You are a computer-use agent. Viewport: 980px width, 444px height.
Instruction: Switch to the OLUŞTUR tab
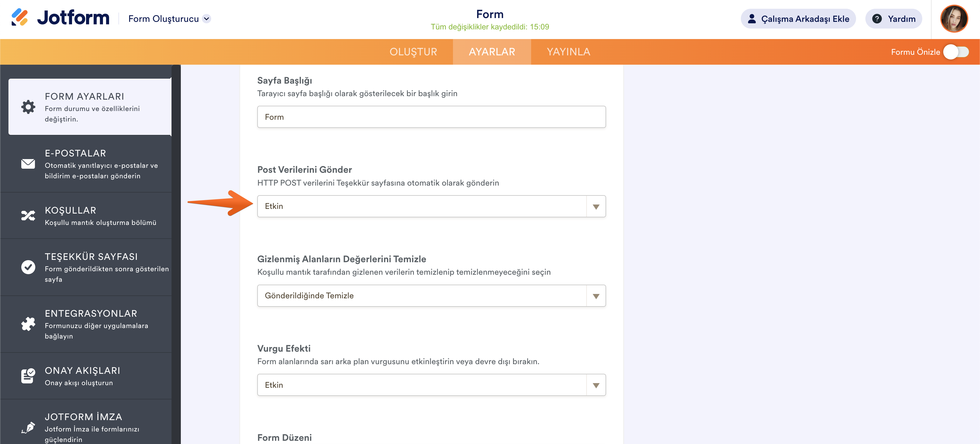tap(413, 52)
